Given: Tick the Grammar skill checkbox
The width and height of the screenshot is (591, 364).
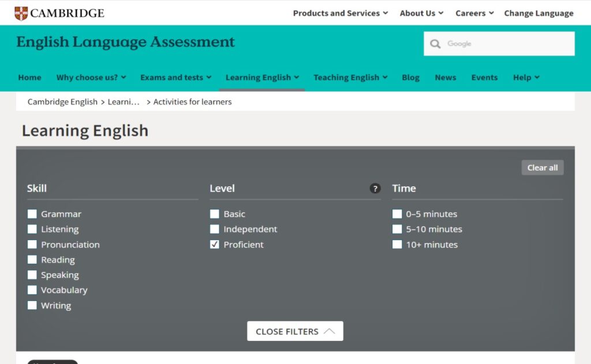Looking at the screenshot, I should 32,214.
